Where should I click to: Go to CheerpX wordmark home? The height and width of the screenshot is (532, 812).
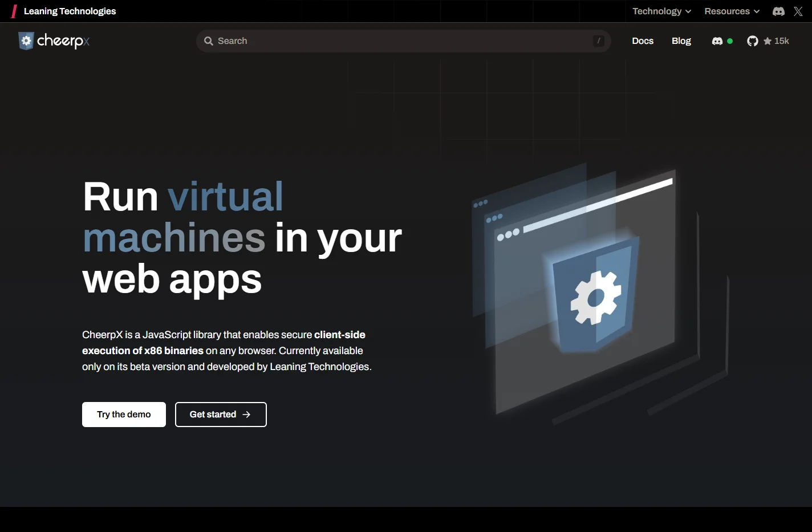coord(63,41)
